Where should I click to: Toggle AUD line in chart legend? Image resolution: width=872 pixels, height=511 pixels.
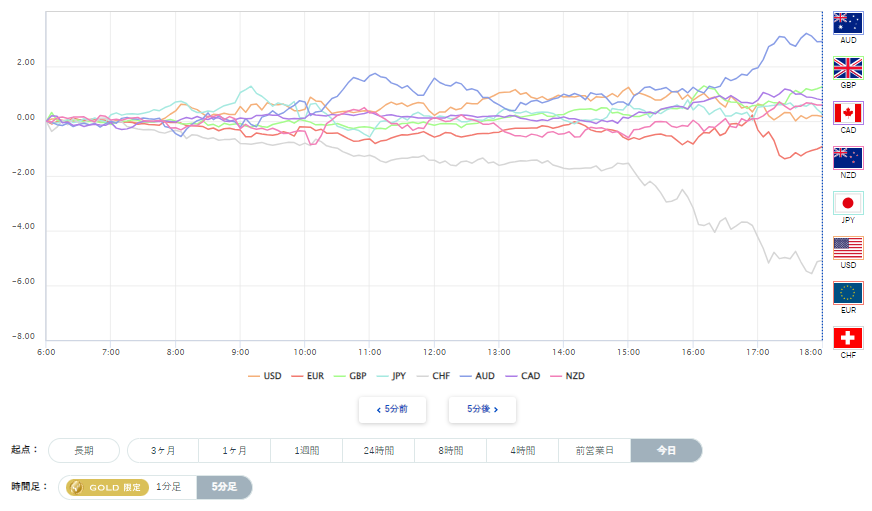click(477, 376)
